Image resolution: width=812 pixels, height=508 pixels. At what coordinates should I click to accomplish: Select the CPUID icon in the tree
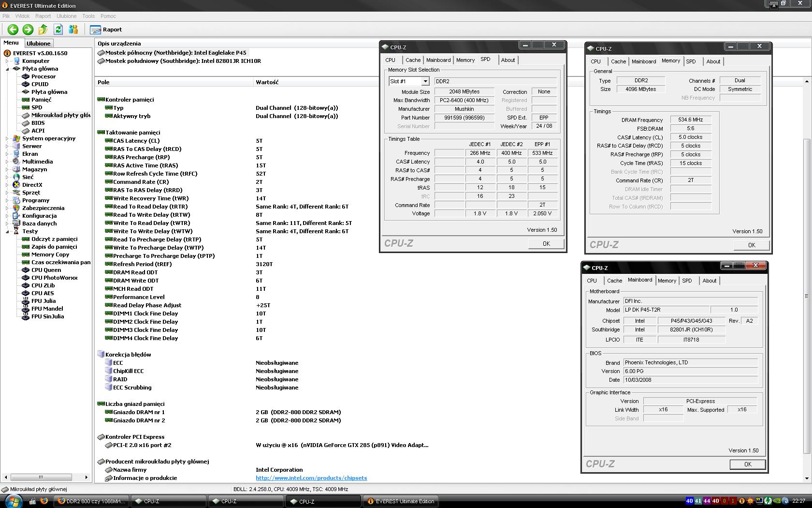[26, 84]
